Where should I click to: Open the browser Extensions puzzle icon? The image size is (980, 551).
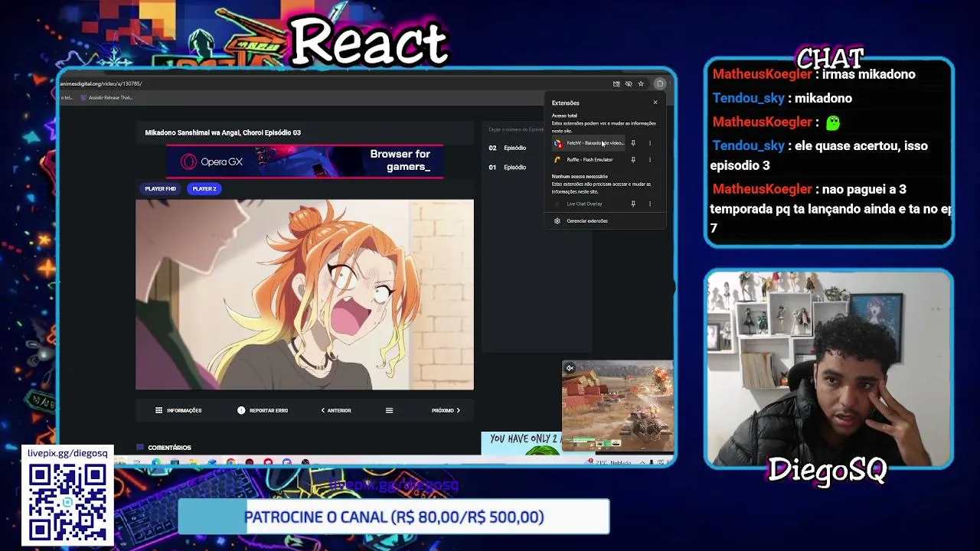(660, 83)
